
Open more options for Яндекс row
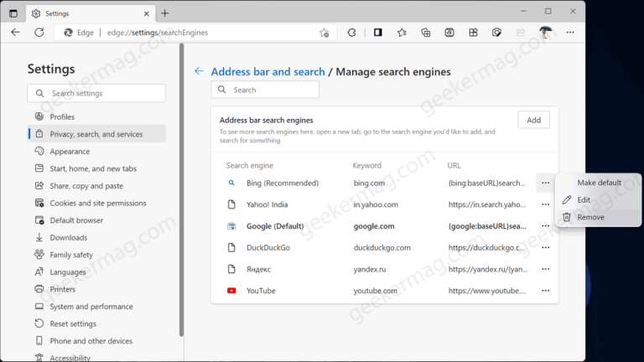pyautogui.click(x=545, y=269)
